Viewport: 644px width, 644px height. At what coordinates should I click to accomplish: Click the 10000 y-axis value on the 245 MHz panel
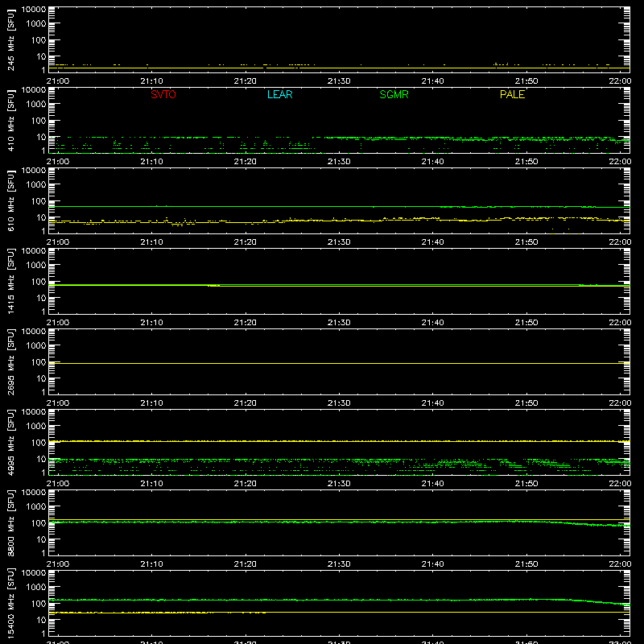click(x=34, y=10)
